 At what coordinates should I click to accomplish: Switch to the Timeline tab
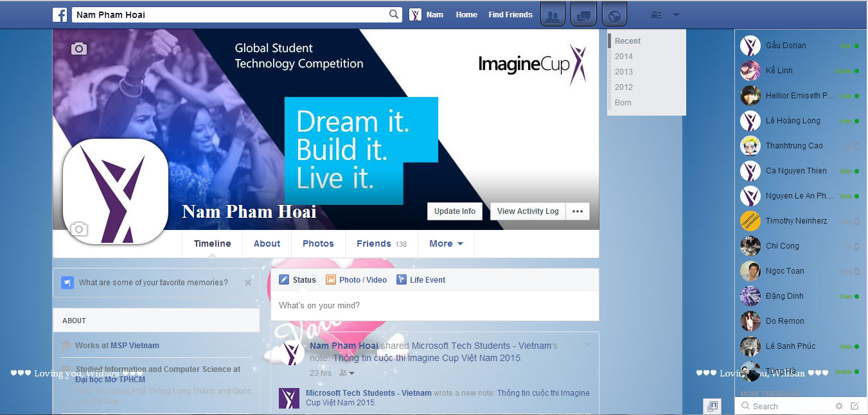coord(213,243)
